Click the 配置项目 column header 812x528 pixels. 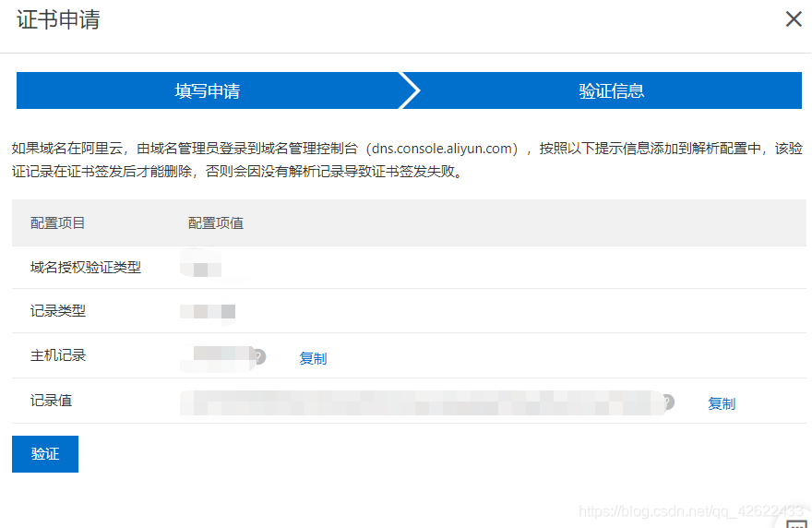pyautogui.click(x=58, y=223)
